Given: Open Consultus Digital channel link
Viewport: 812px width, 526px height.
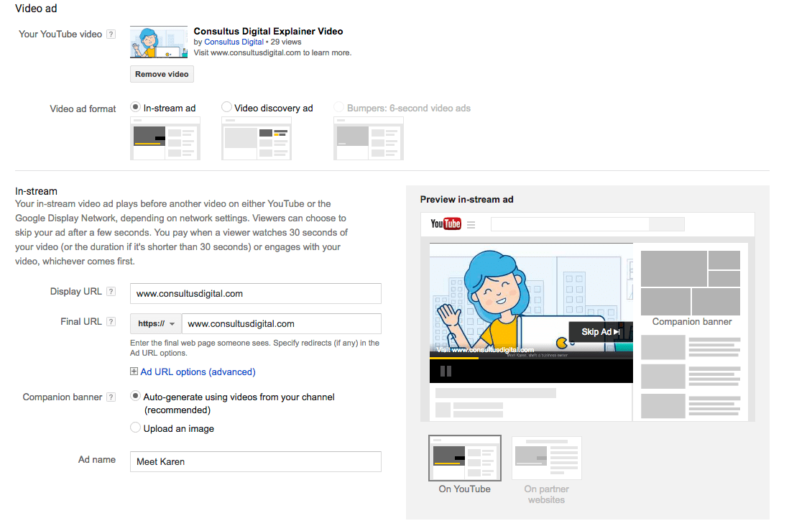Looking at the screenshot, I should click(x=234, y=42).
